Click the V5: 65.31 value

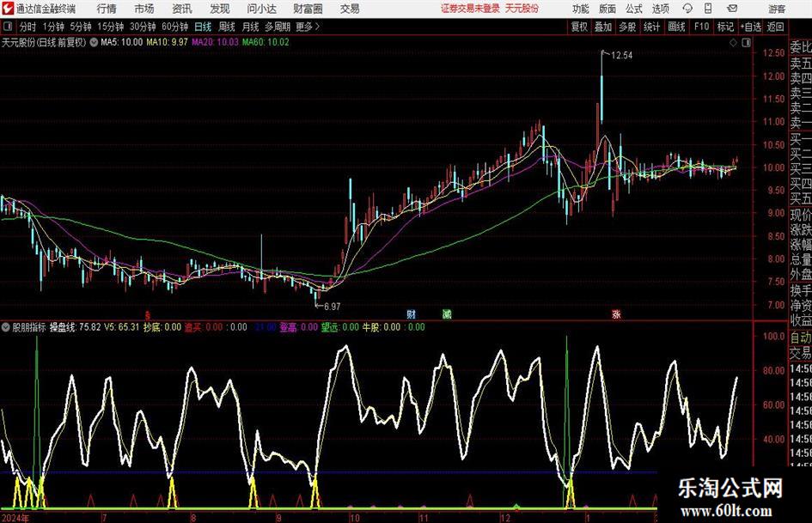tap(122, 327)
